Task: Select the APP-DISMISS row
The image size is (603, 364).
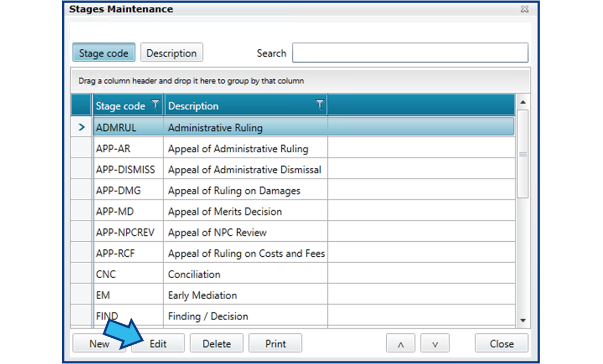Action: (293, 169)
